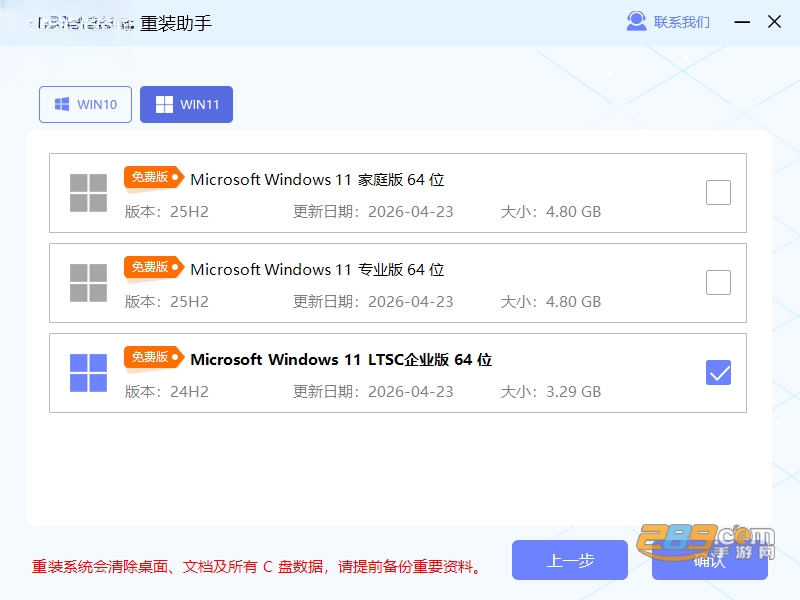Select the Microsoft Windows 11 专业版 64 位 title

(317, 269)
